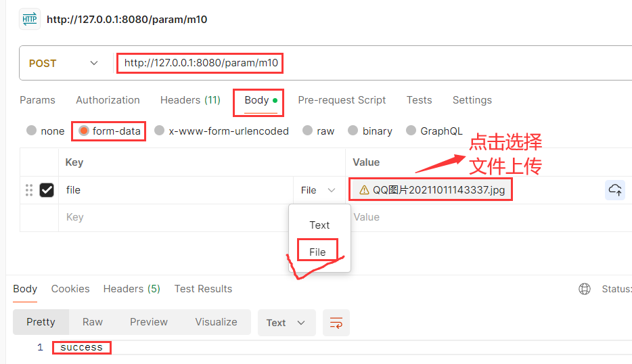
Task: Open the Headers (11) request tab
Action: click(x=190, y=100)
